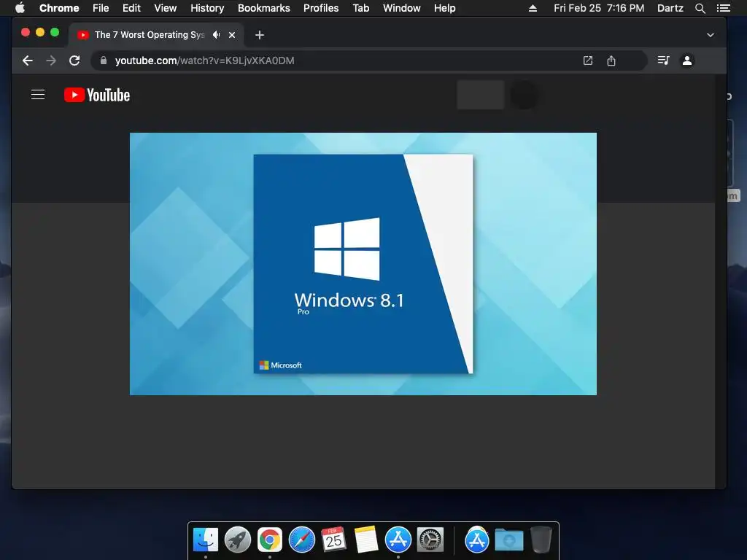Open the Tab menu
Image resolution: width=747 pixels, height=560 pixels.
(360, 8)
